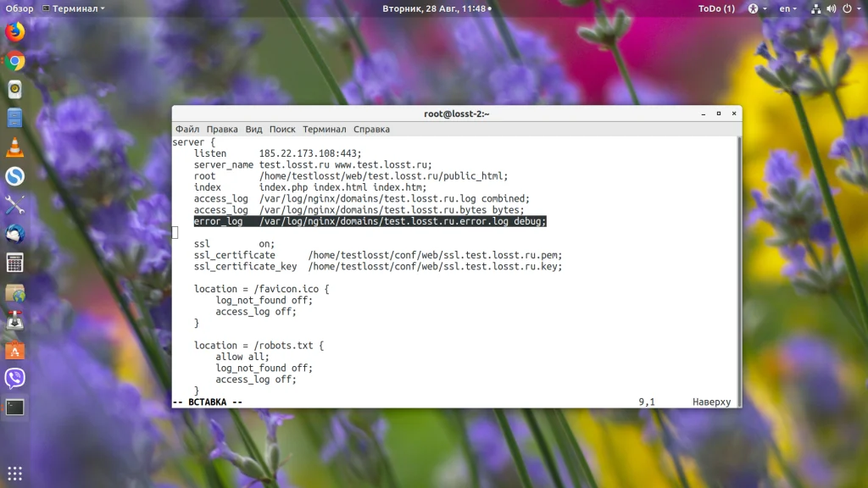This screenshot has height=488, width=868.
Task: Open Rhythmbox speaker icon in dock
Action: 15,90
